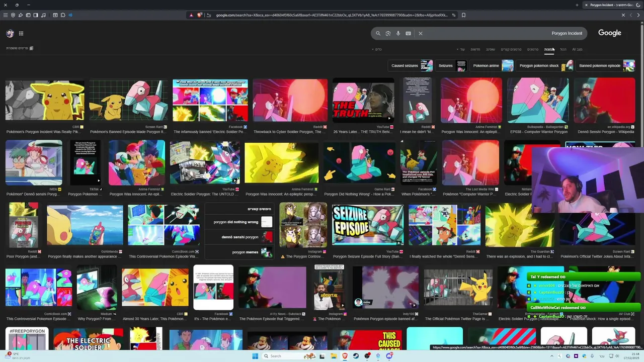
Task: Start voice search microphone
Action: [398, 33]
